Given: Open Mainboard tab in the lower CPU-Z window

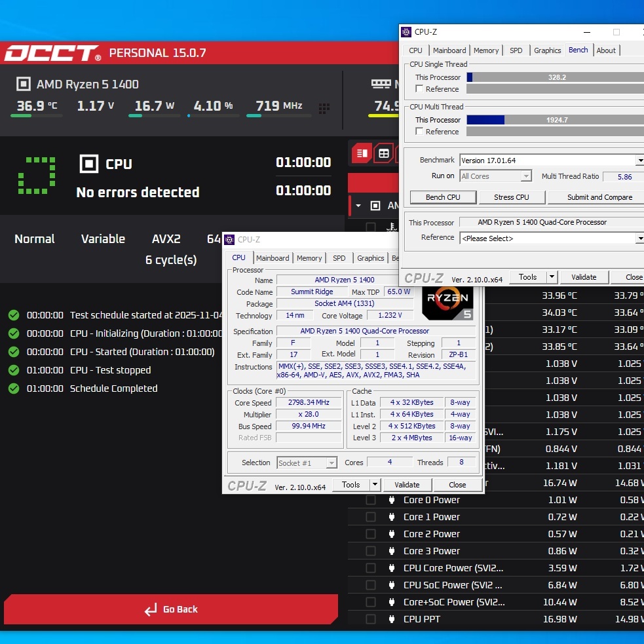Looking at the screenshot, I should coord(273,258).
